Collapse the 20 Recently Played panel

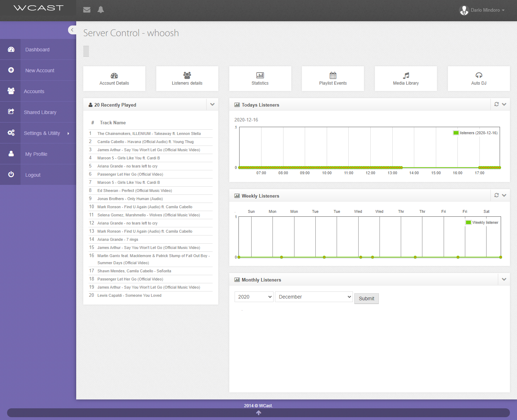coord(212,104)
